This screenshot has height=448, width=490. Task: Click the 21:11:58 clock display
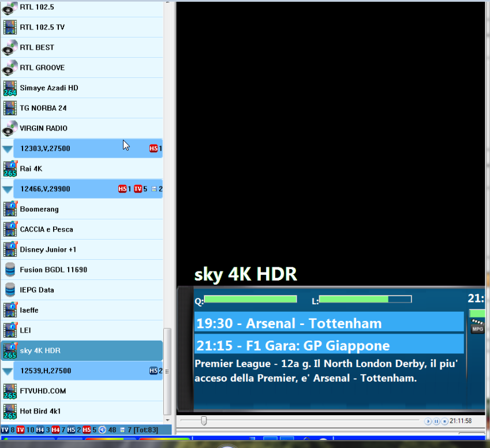[461, 421]
